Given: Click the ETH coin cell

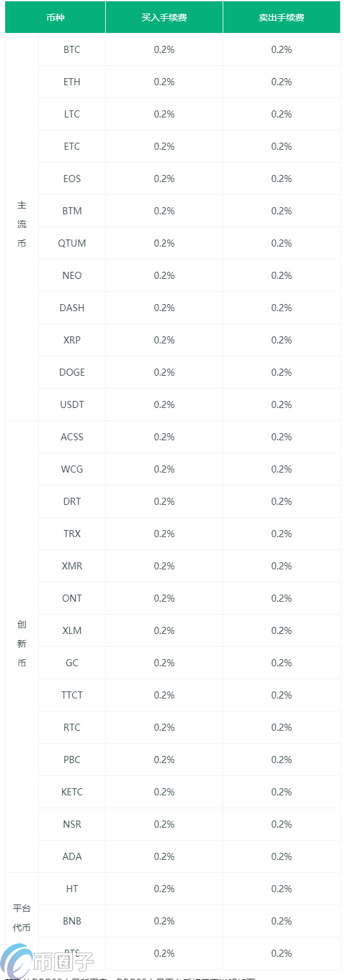Looking at the screenshot, I should tap(72, 82).
